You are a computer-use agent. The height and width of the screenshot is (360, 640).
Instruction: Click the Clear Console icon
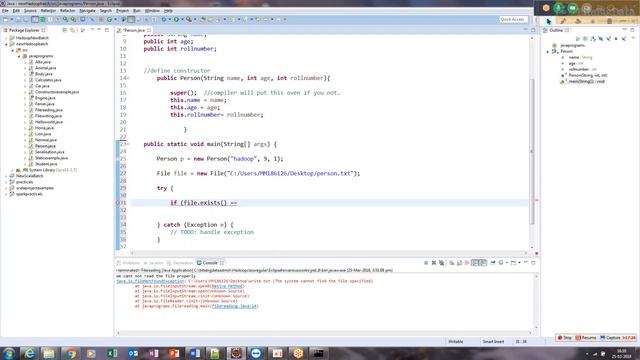point(451,263)
